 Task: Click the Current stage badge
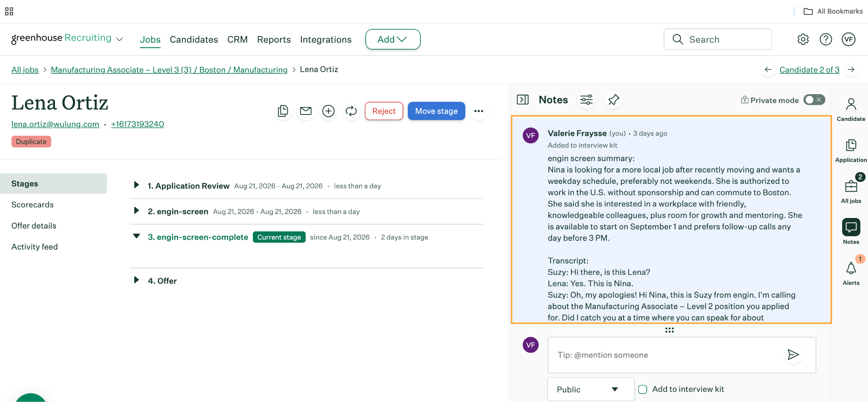click(279, 237)
